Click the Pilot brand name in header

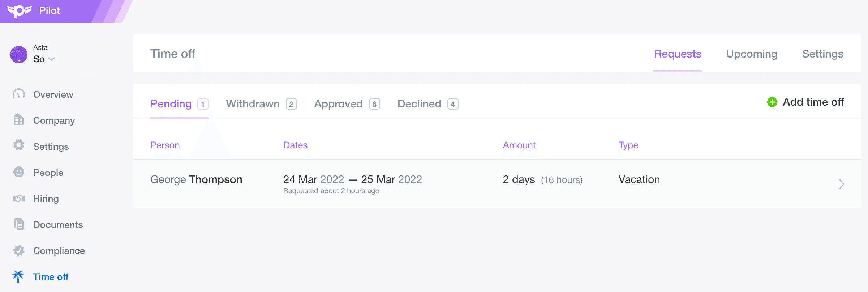tap(50, 11)
